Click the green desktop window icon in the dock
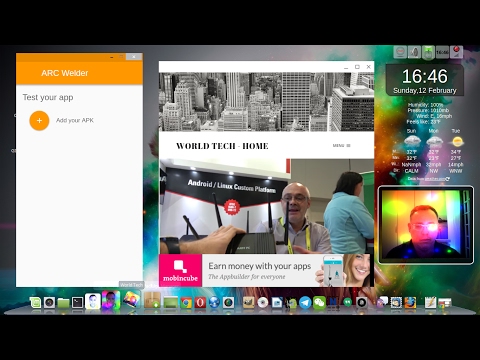This screenshot has height=360, width=480. pos(170,302)
